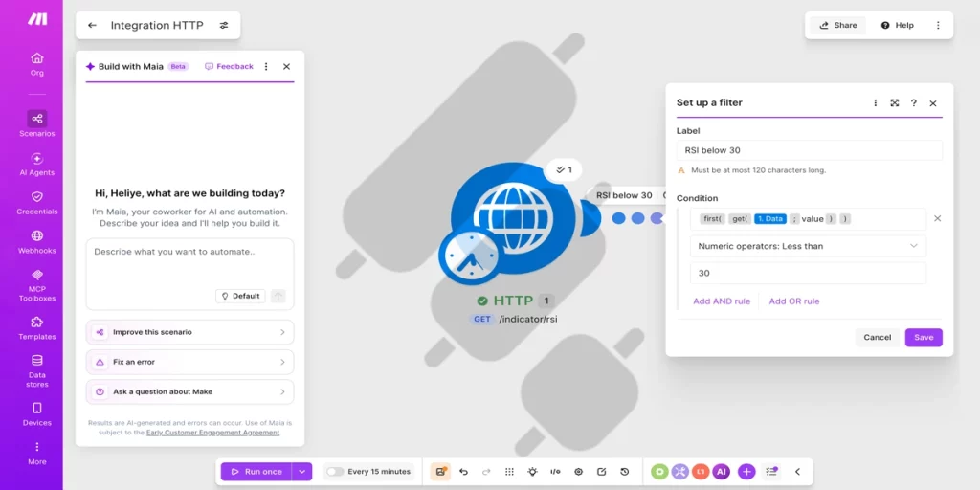
Task: Click the red-orange brackets favorites icon
Action: click(701, 472)
